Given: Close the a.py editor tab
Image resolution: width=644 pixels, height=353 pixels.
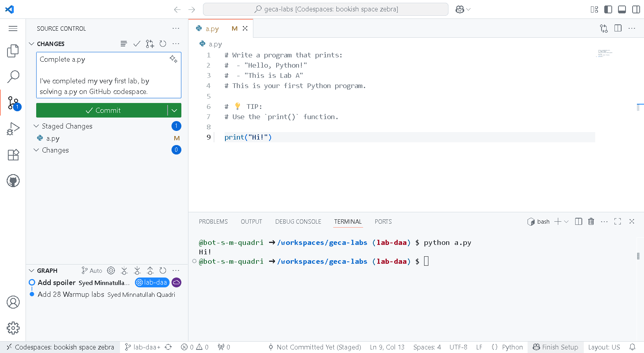Looking at the screenshot, I should click(245, 28).
